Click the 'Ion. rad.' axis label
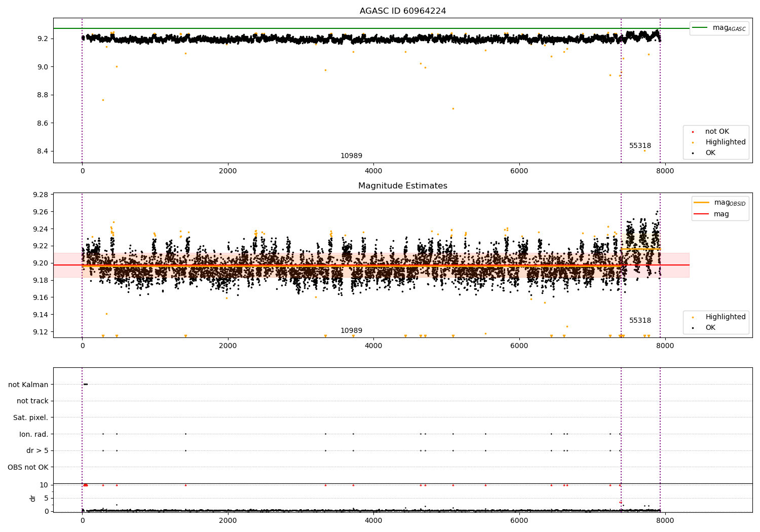 pyautogui.click(x=34, y=434)
